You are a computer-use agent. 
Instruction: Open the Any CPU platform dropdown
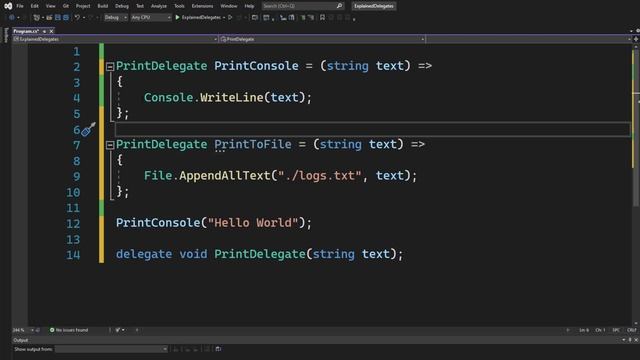click(x=151, y=18)
